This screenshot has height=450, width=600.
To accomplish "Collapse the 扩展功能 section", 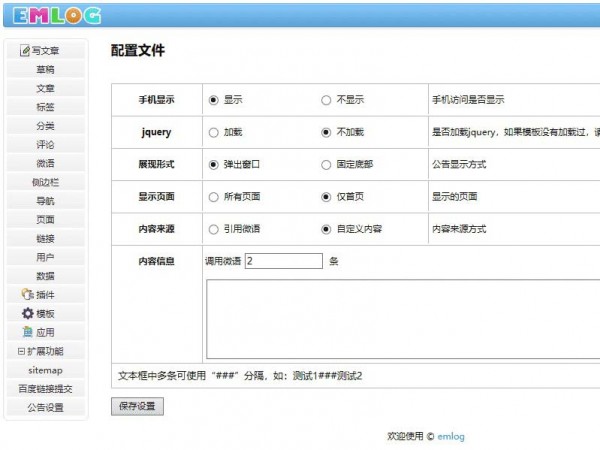I will point(22,351).
